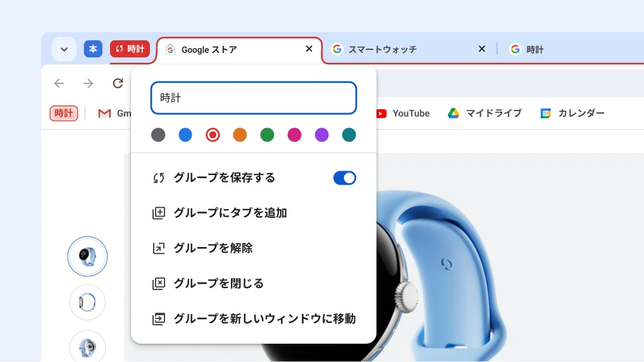The width and height of the screenshot is (644, 362).
Task: Click the Google favicon on スマートウォッチ tab
Action: point(337,49)
